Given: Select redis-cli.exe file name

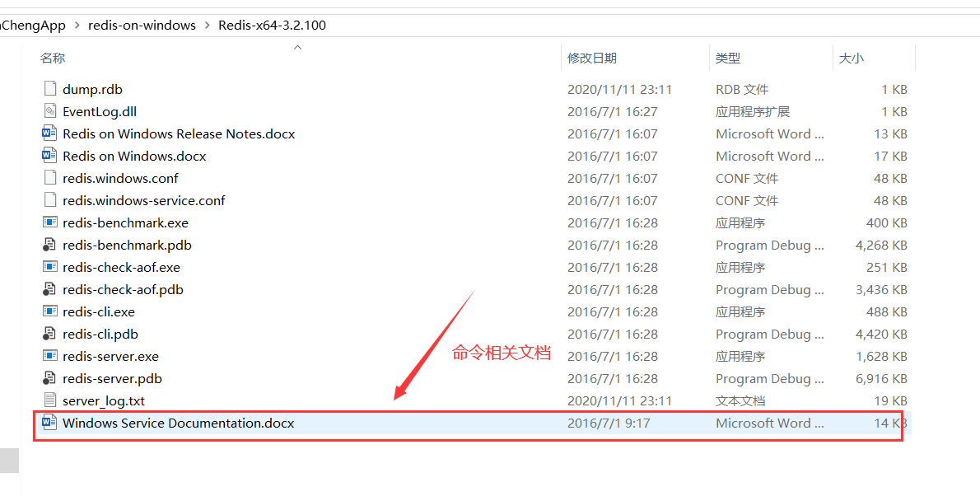Looking at the screenshot, I should tap(99, 311).
